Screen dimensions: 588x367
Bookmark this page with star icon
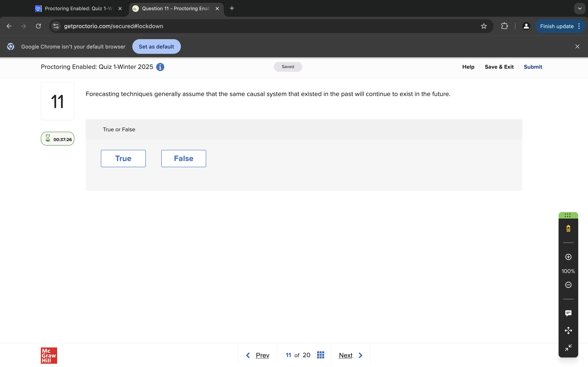[x=483, y=26]
